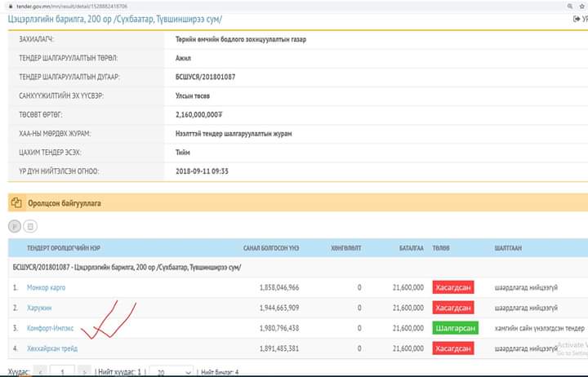Open bidder link Комфорт-Импэкс
The image size is (588, 377).
(x=51, y=328)
